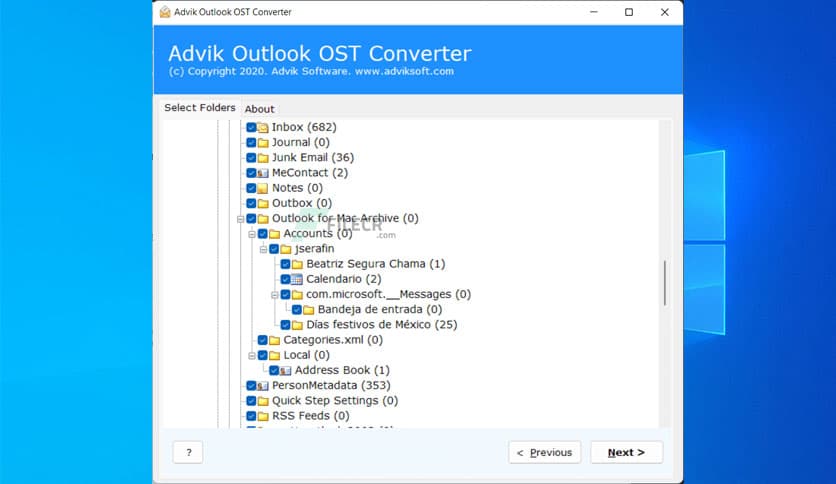This screenshot has height=484, width=836.
Task: Collapse the Outlook for Mac Archive node
Action: [x=240, y=219]
